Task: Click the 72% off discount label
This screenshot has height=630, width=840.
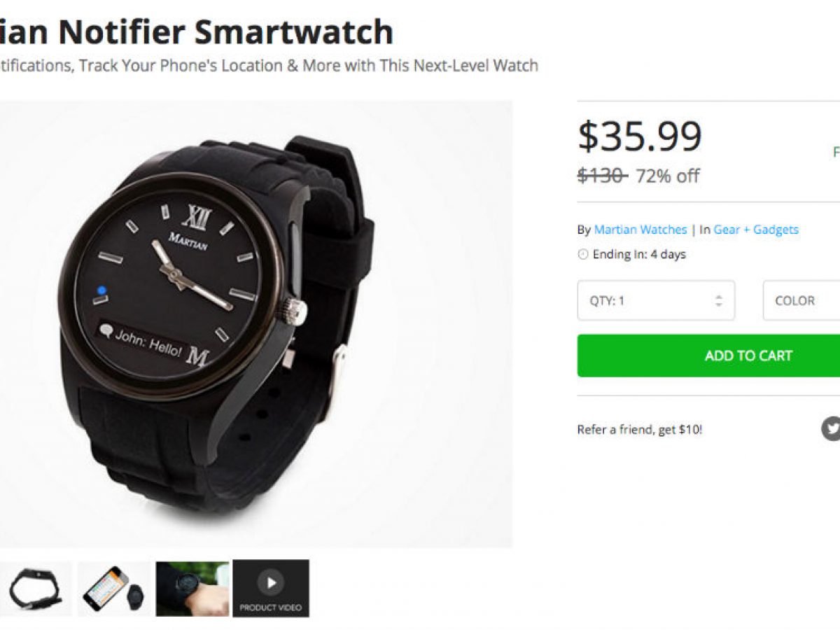Action: 667,176
